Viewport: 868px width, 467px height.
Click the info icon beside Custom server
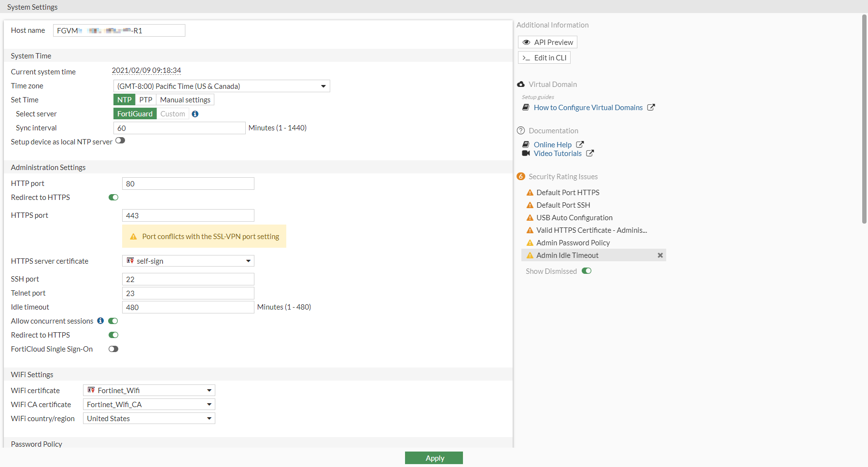click(x=195, y=114)
